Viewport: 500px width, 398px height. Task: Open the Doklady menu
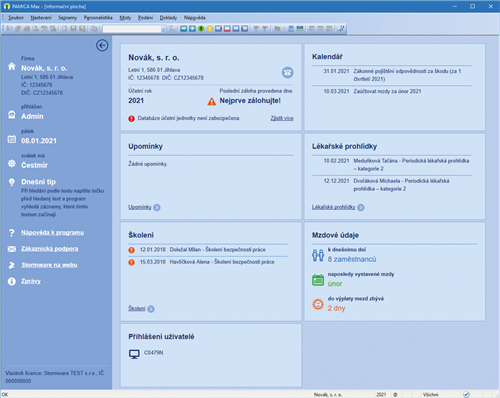tap(168, 18)
